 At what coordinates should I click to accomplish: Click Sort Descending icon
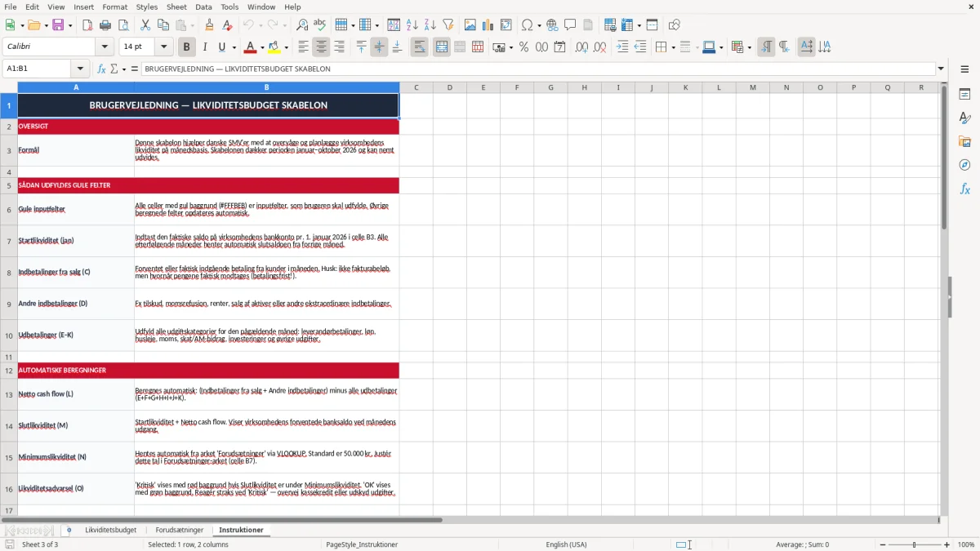pos(430,25)
